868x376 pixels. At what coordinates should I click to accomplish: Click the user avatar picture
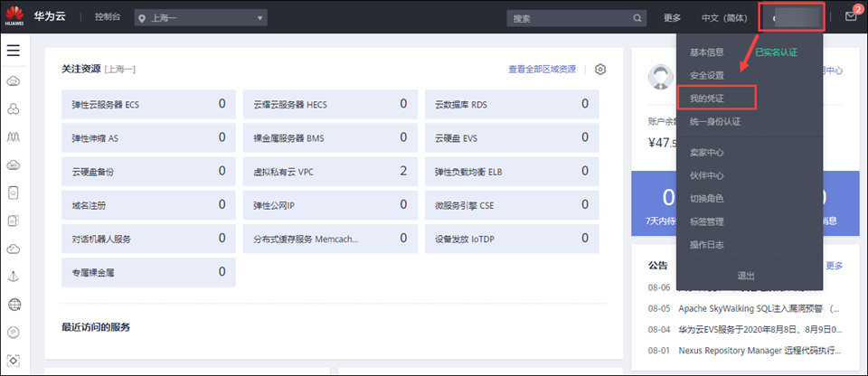(x=661, y=78)
